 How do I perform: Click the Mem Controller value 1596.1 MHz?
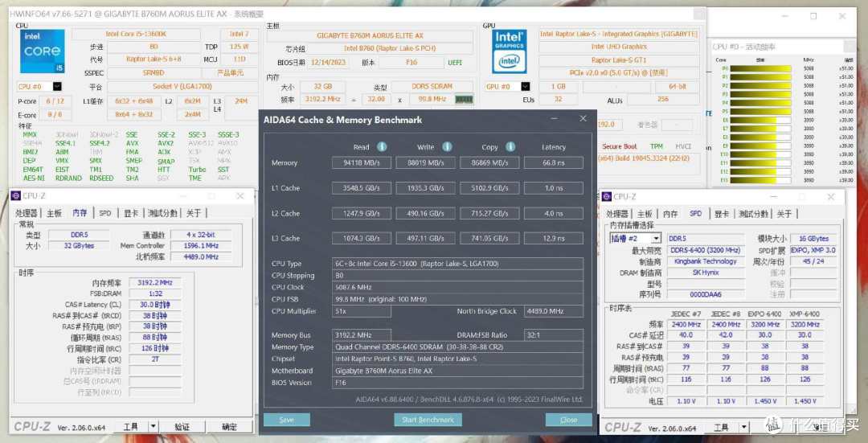(201, 246)
